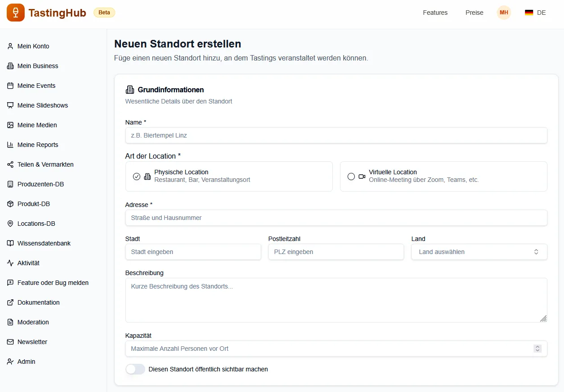
Task: Click the Features link in header
Action: click(x=435, y=13)
